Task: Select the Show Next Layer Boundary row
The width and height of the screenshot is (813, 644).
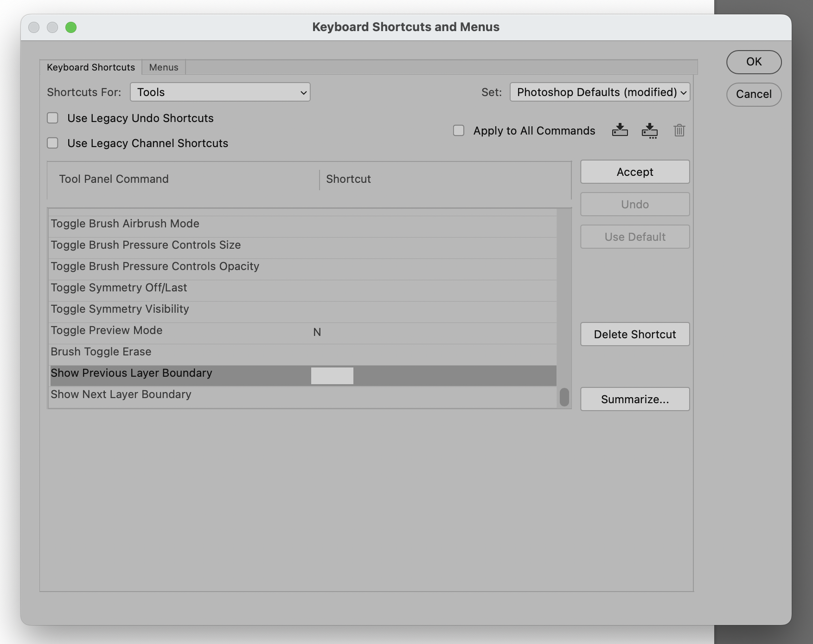Action: pyautogui.click(x=186, y=394)
